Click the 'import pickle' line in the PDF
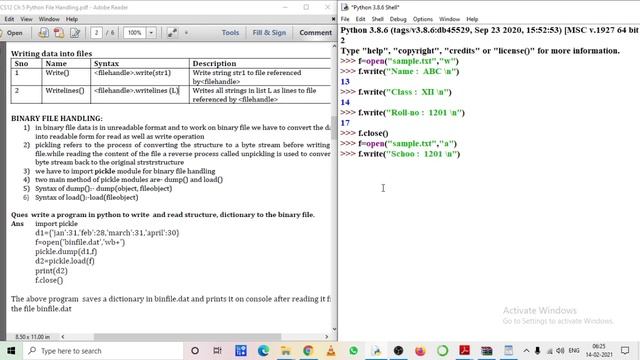640x360 pixels. (x=56, y=224)
